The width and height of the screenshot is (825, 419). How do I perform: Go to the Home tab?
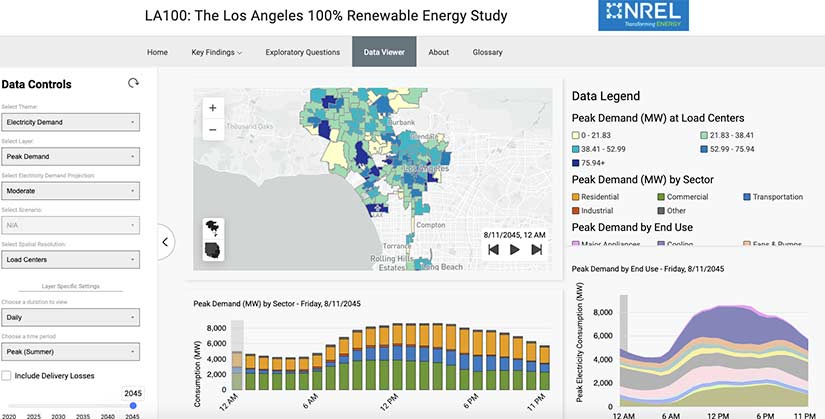(x=157, y=52)
